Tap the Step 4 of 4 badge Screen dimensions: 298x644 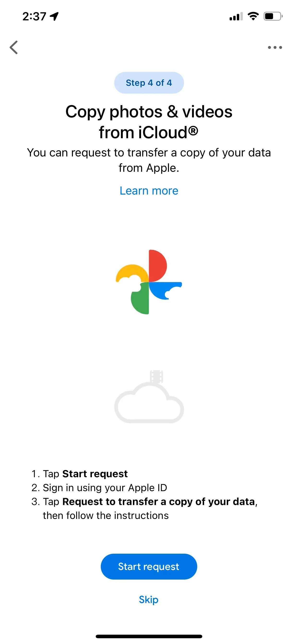(x=149, y=83)
